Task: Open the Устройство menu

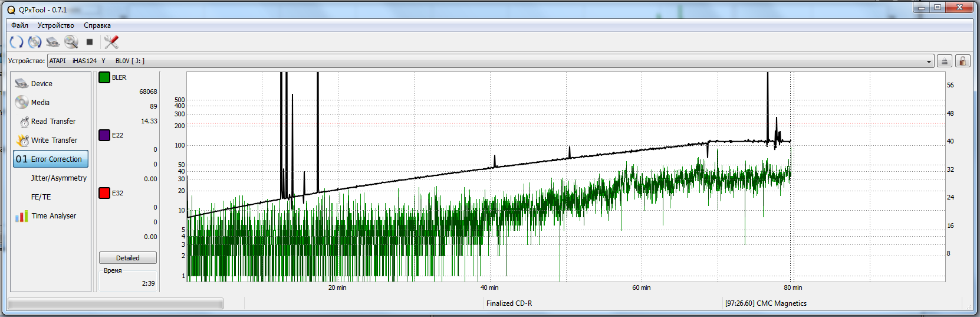Action: pyautogui.click(x=56, y=25)
